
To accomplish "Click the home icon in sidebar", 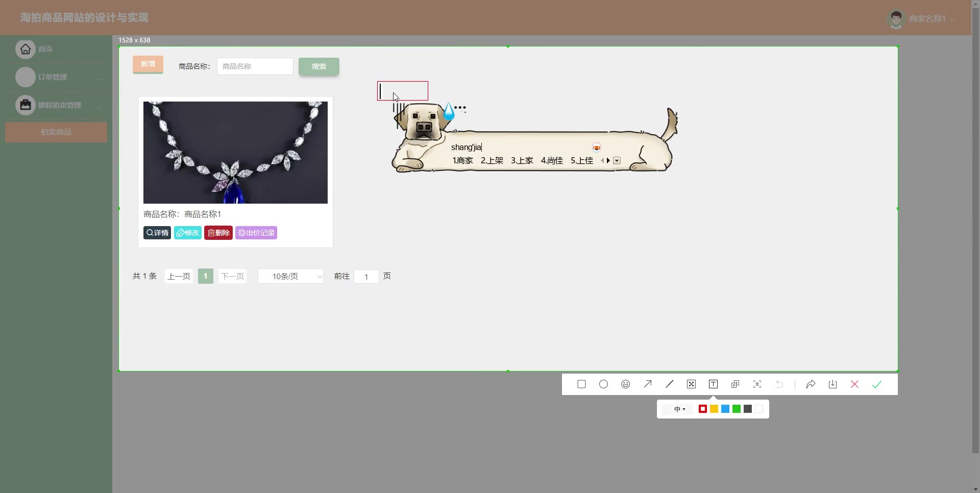I will coord(26,49).
